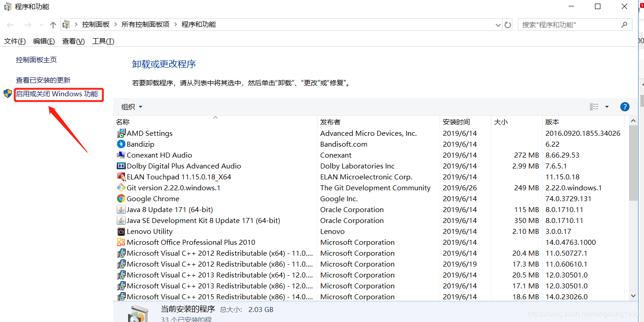Open the recent locations dropdown arrow

(x=41, y=25)
